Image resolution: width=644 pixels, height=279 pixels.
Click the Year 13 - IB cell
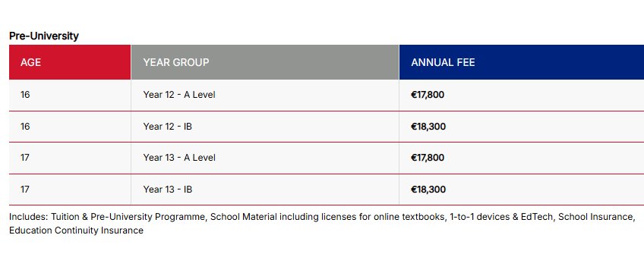click(x=265, y=190)
